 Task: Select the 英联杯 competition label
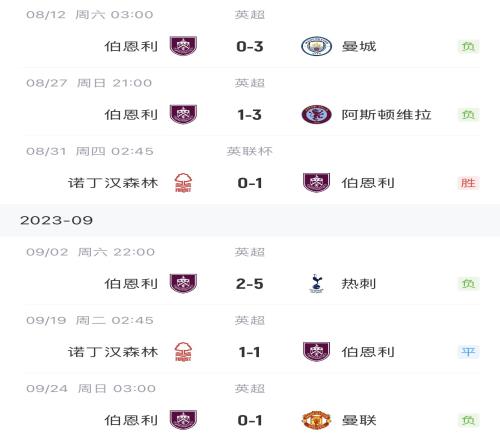pos(250,151)
